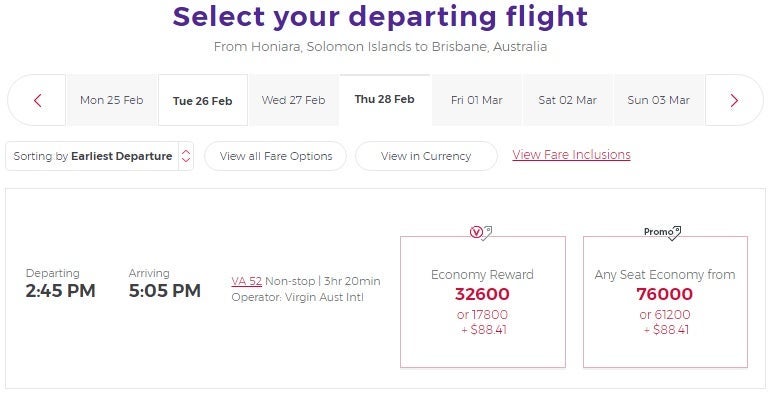771x393 pixels.
Task: Select Economy Reward 32600 fare box
Action: tap(483, 302)
